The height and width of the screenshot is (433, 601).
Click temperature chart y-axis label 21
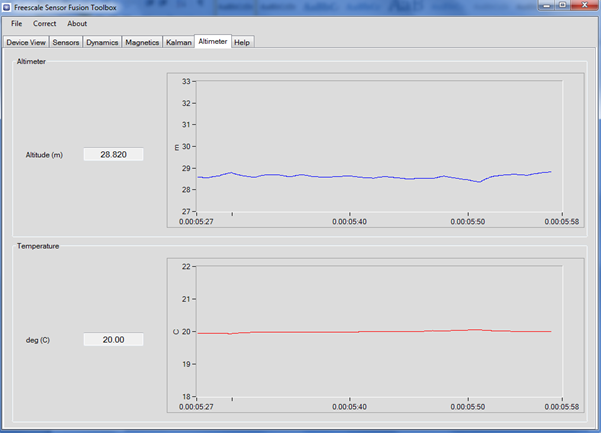coord(186,299)
